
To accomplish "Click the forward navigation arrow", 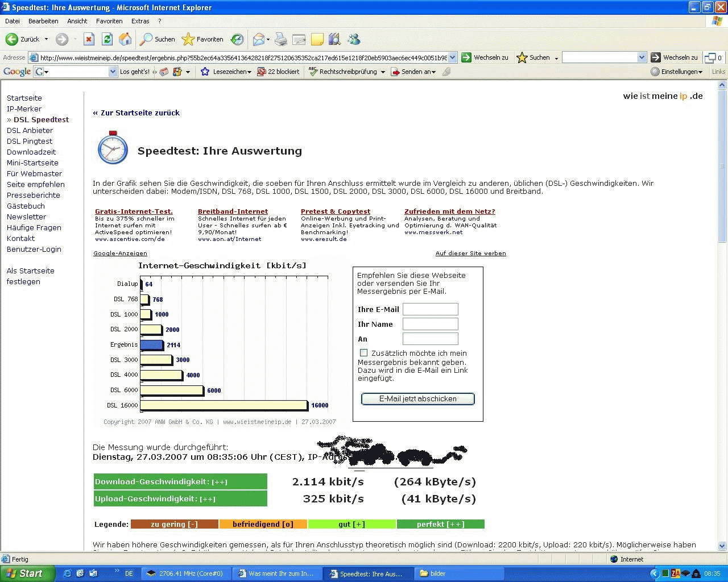I will [62, 39].
